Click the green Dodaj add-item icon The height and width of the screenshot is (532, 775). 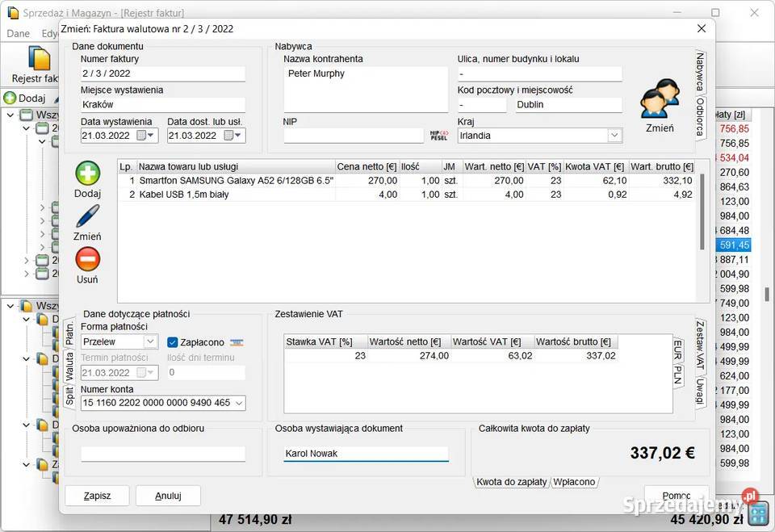[87, 174]
